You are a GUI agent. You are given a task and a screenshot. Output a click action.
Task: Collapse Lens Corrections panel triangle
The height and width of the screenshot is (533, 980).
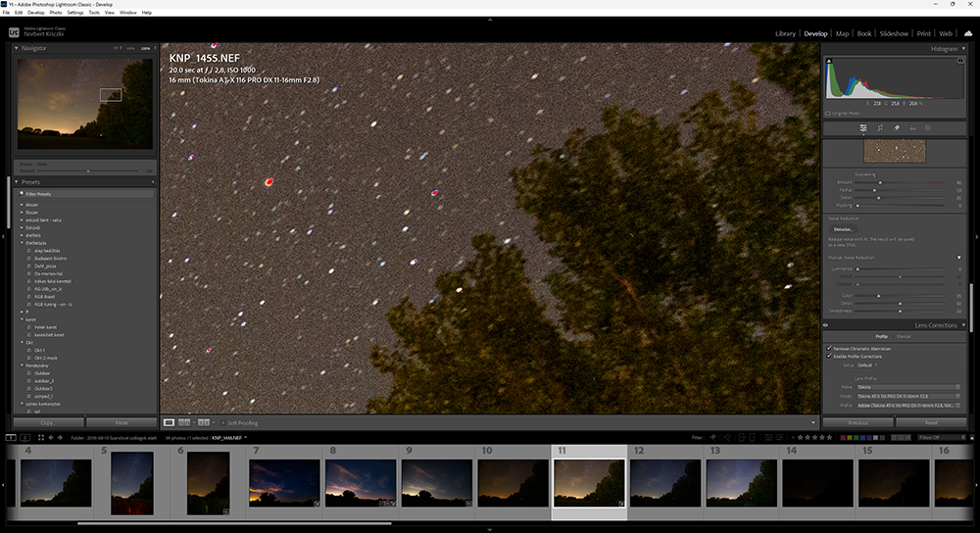click(963, 325)
